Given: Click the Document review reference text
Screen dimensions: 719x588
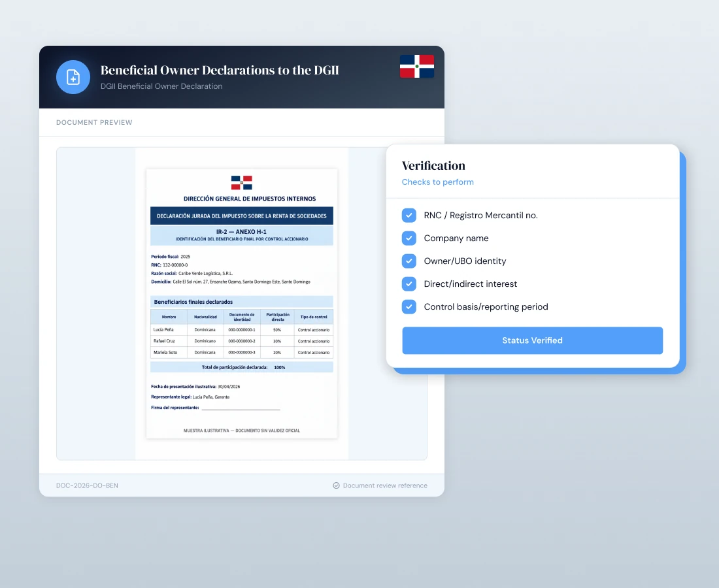Looking at the screenshot, I should [x=385, y=485].
